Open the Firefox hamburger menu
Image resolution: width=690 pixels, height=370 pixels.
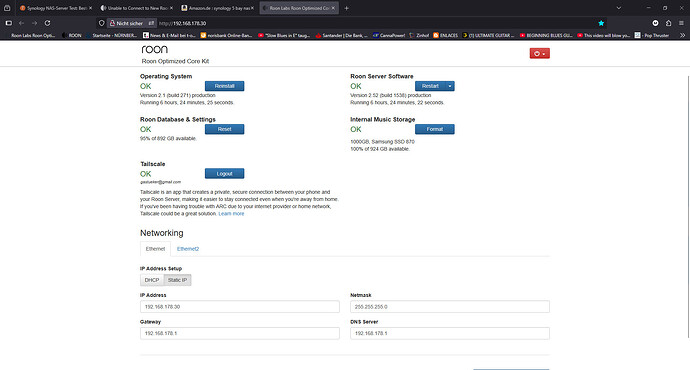(x=681, y=23)
